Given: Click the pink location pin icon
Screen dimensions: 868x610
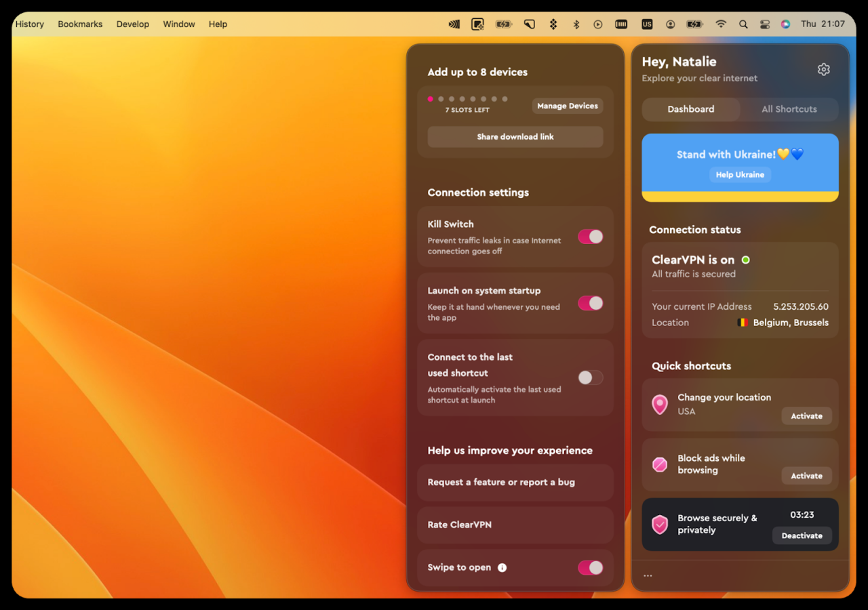Looking at the screenshot, I should click(x=660, y=405).
